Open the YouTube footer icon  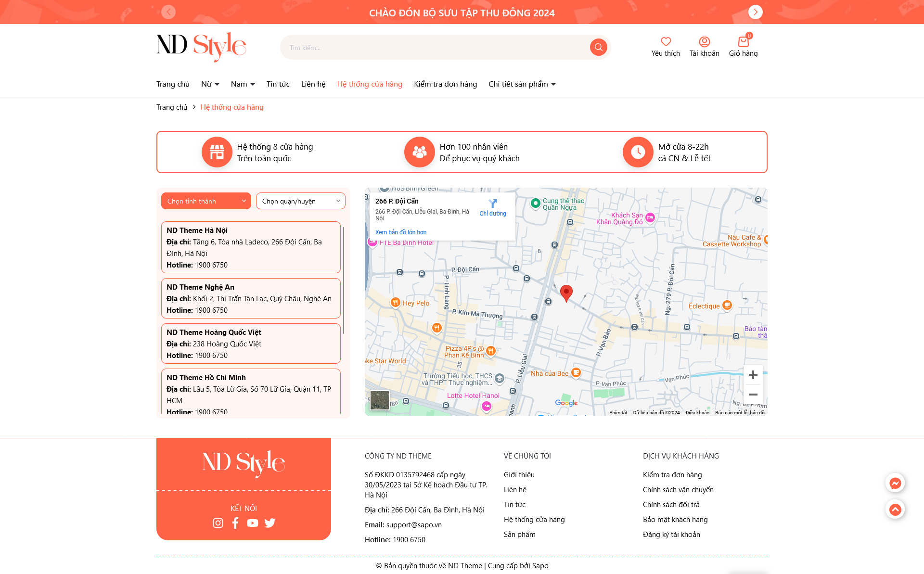click(253, 523)
